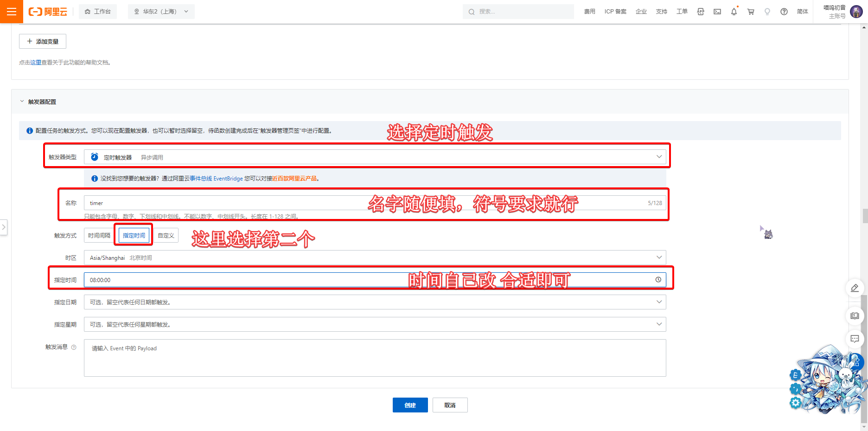Open ICP 备案 in top menu
This screenshot has width=868, height=431.
tap(615, 12)
